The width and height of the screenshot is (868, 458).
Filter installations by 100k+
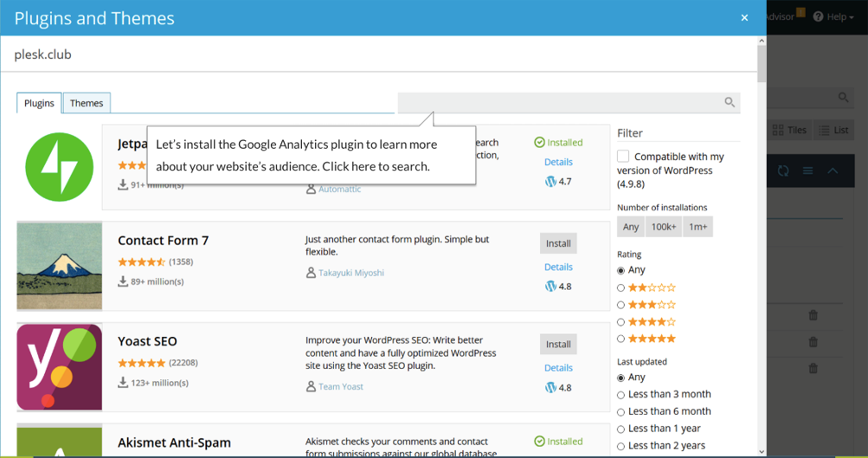(x=663, y=227)
